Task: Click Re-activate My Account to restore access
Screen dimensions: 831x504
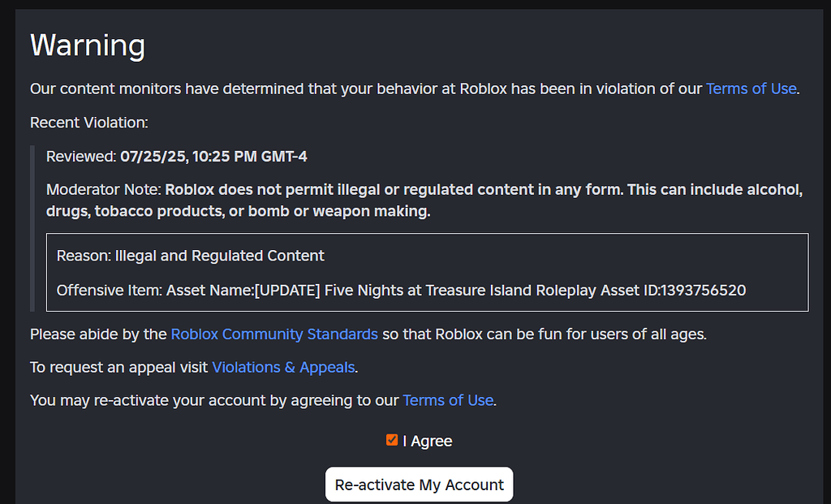Action: tap(419, 484)
